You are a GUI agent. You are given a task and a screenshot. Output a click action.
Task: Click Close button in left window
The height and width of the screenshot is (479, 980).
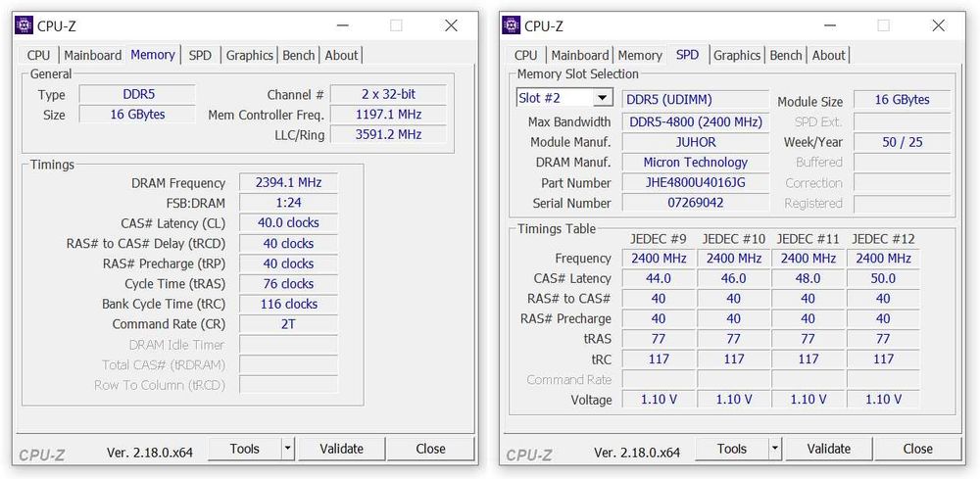[x=430, y=449]
